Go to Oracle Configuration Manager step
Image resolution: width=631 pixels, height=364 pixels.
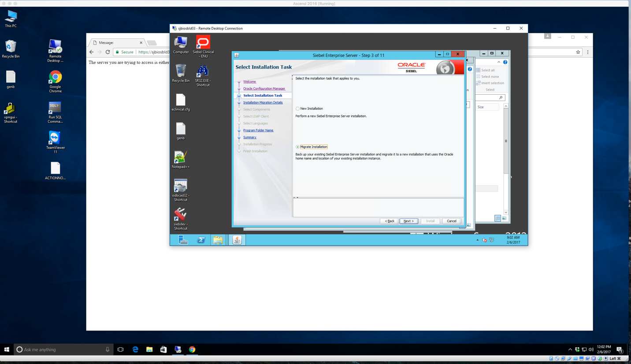(x=264, y=88)
